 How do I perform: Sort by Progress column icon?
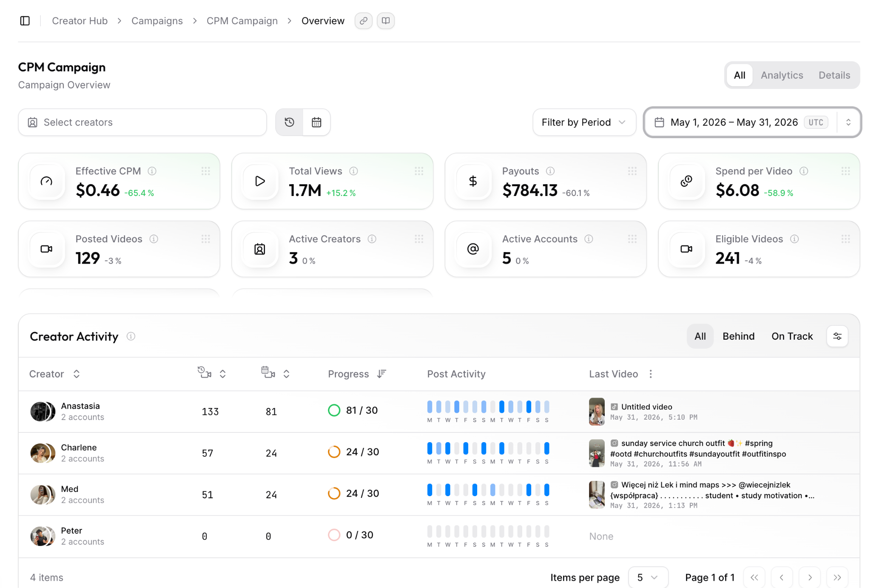[381, 374]
